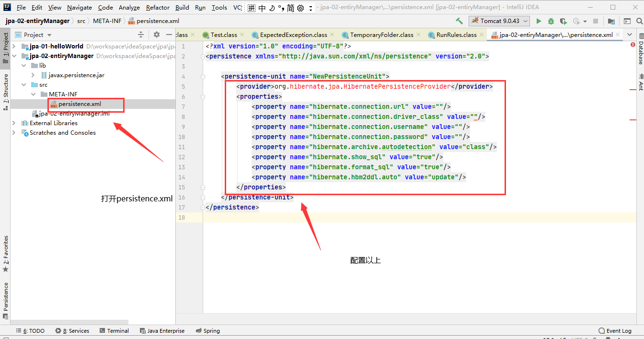Close the RunRules.class tab
The width and height of the screenshot is (644, 339).
482,35
